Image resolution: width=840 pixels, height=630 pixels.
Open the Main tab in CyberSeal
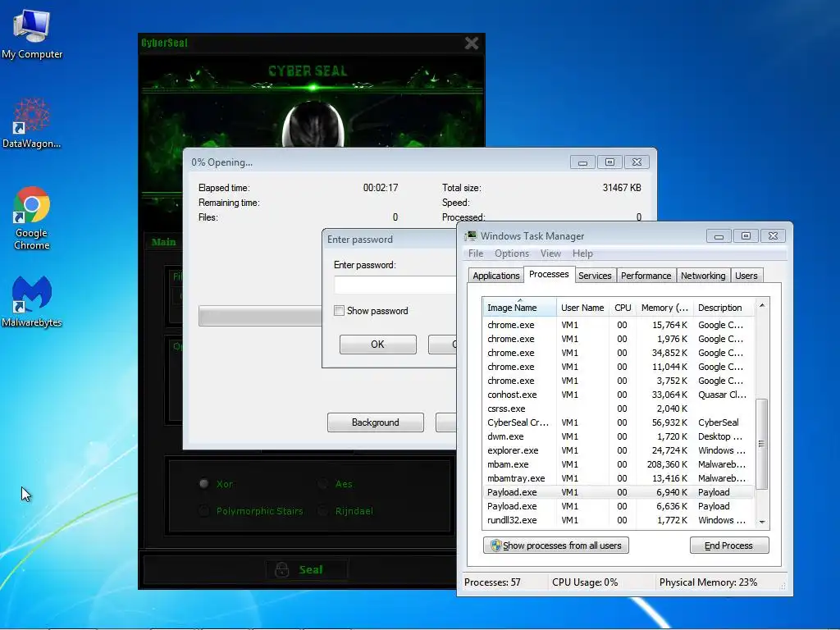tap(163, 242)
